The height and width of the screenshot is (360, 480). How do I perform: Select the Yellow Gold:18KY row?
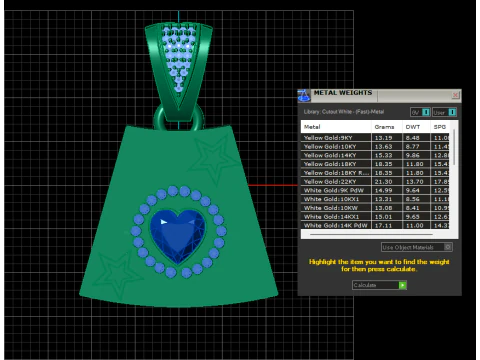(x=375, y=164)
